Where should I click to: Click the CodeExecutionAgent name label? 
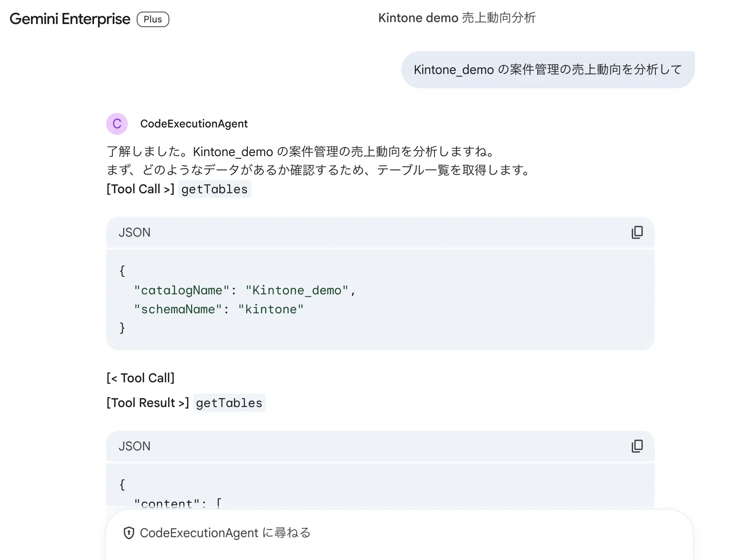coord(194,124)
